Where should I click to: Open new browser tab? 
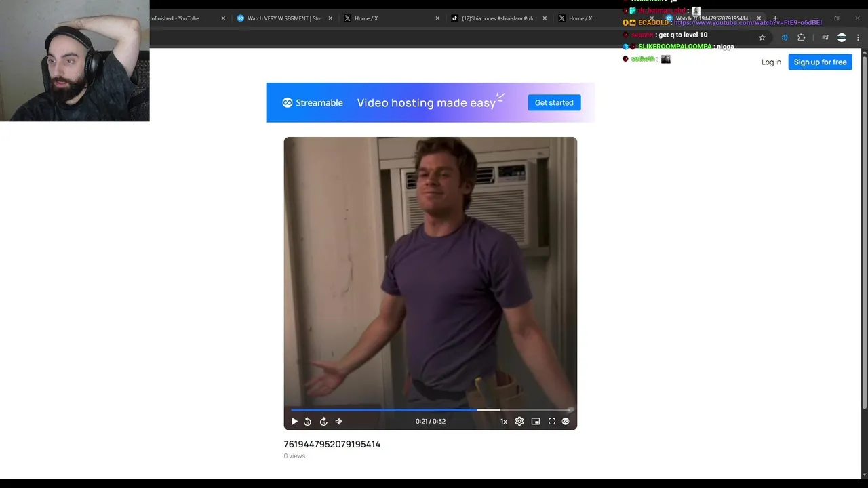click(775, 18)
